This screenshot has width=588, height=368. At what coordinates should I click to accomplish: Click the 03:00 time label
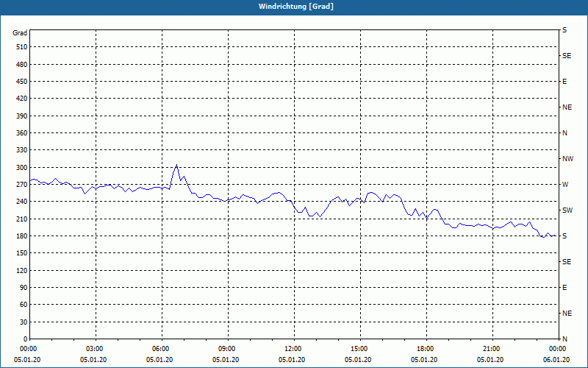[96, 348]
